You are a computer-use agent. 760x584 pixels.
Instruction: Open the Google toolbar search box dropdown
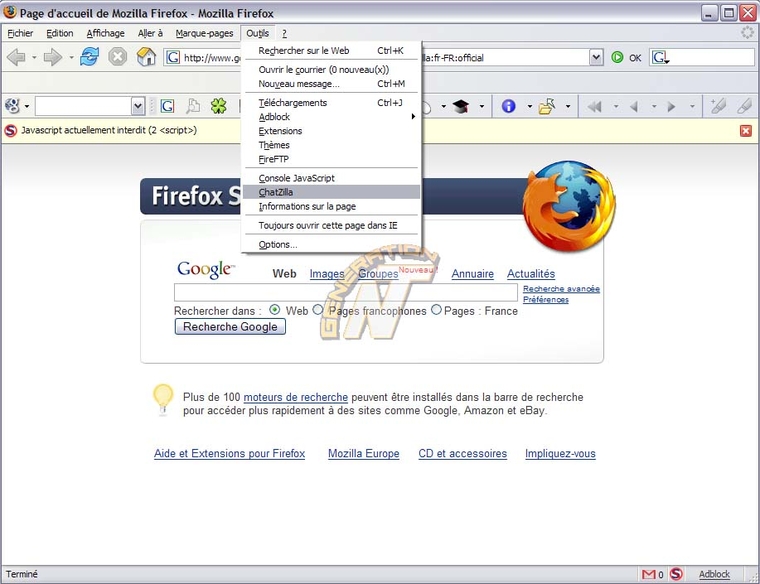pyautogui.click(x=138, y=106)
